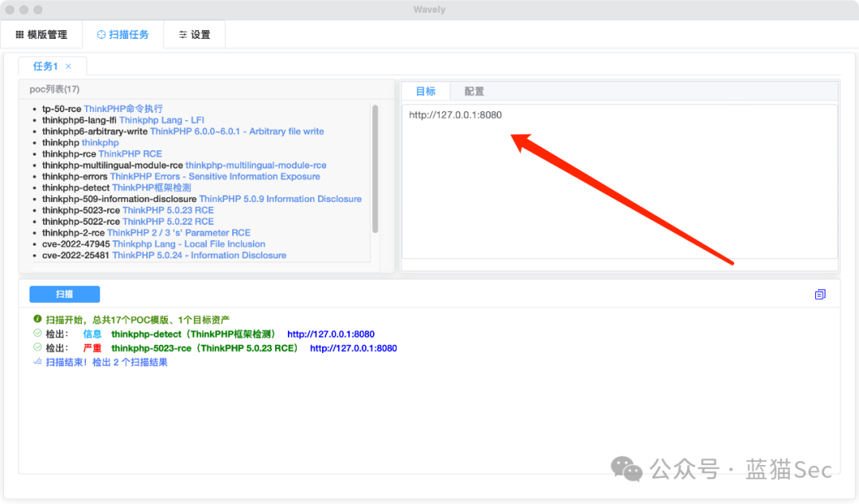Click the poc列表(17) header
Image resolution: width=859 pixels, height=504 pixels.
click(x=54, y=89)
